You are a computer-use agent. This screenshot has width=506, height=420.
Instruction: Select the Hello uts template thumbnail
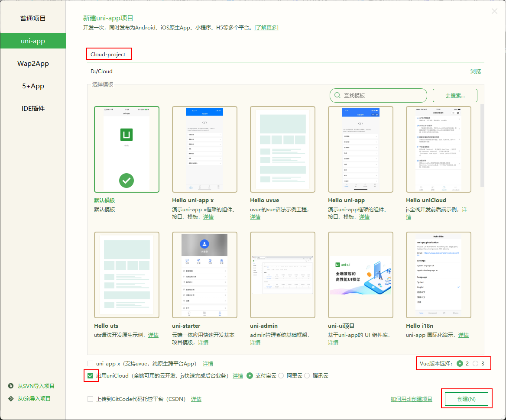(126, 275)
